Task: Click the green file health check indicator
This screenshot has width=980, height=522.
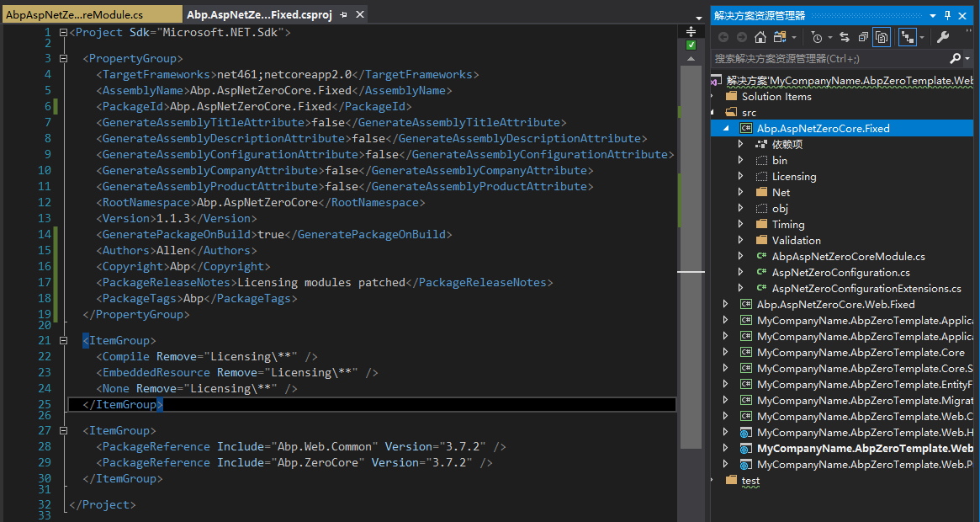Action: click(691, 45)
